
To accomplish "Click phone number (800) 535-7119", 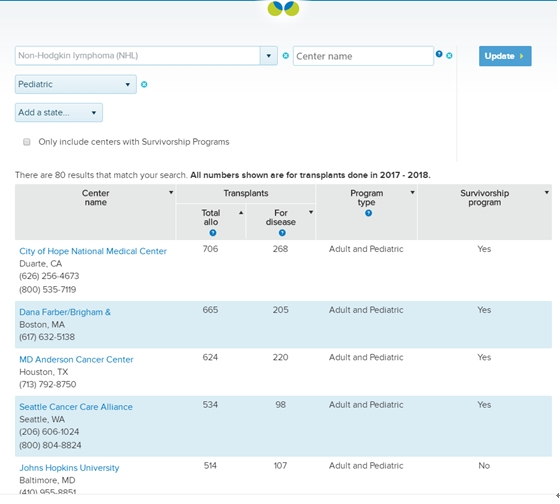I will click(48, 289).
